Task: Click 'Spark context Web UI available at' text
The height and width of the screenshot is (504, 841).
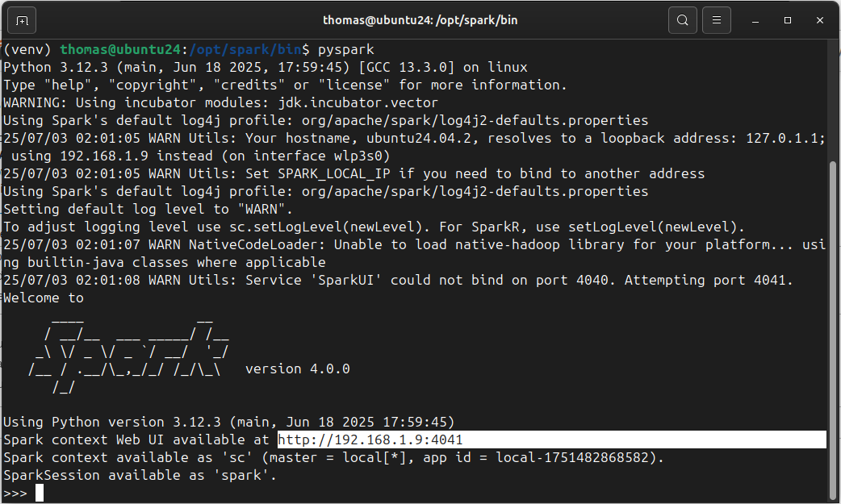Action: click(x=136, y=439)
